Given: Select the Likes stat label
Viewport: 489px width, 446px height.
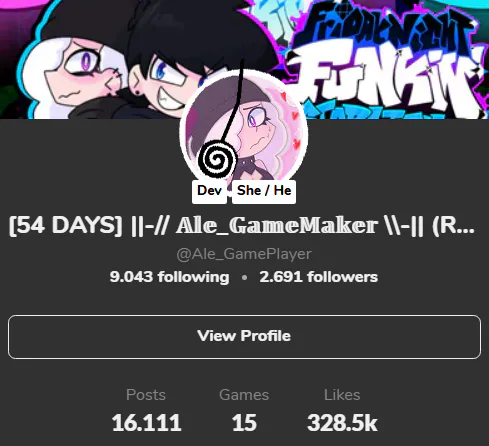Looking at the screenshot, I should coord(342,395).
